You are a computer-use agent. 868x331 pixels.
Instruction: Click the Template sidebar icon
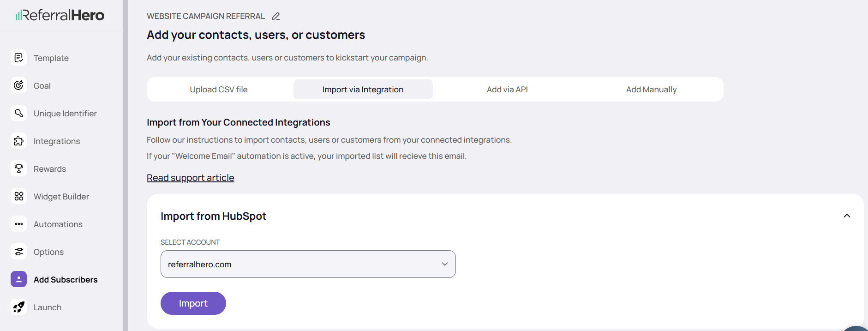pyautogui.click(x=18, y=58)
